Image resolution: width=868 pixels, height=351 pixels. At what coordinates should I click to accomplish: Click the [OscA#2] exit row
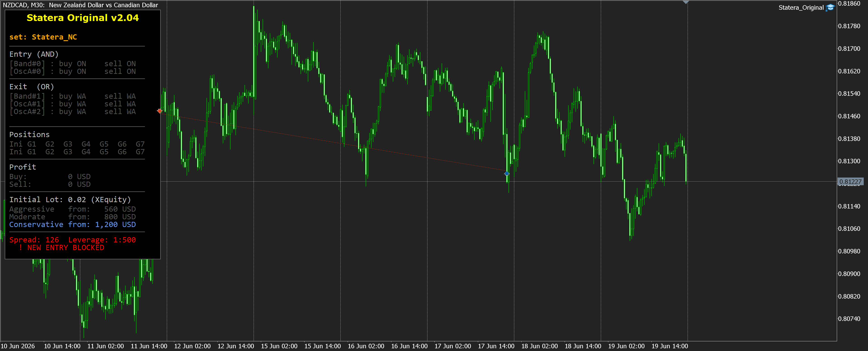tap(72, 112)
